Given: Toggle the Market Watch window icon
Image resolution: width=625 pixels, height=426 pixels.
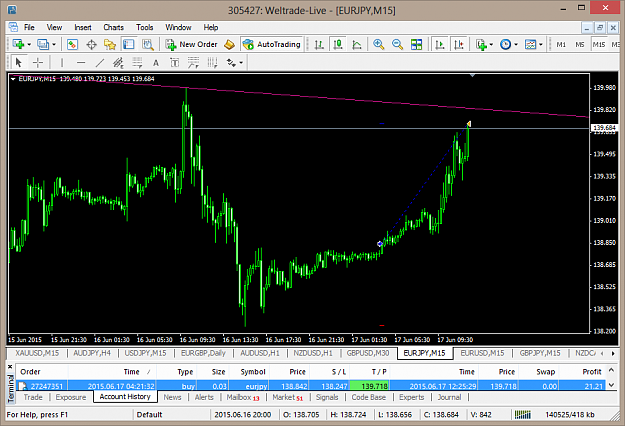Looking at the screenshot, I should tap(72, 44).
